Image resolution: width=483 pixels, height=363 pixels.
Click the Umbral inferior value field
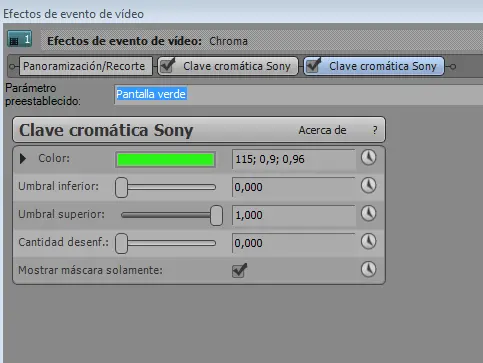[x=294, y=187]
